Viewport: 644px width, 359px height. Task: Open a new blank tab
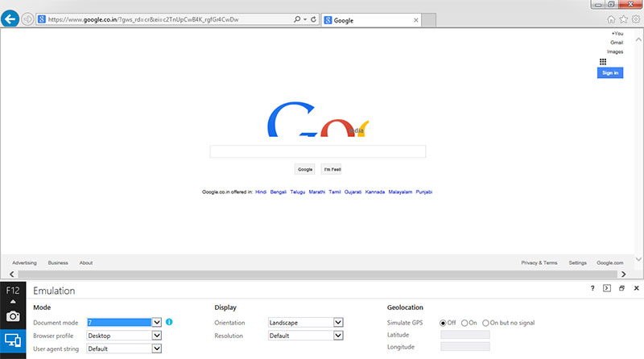[429, 20]
